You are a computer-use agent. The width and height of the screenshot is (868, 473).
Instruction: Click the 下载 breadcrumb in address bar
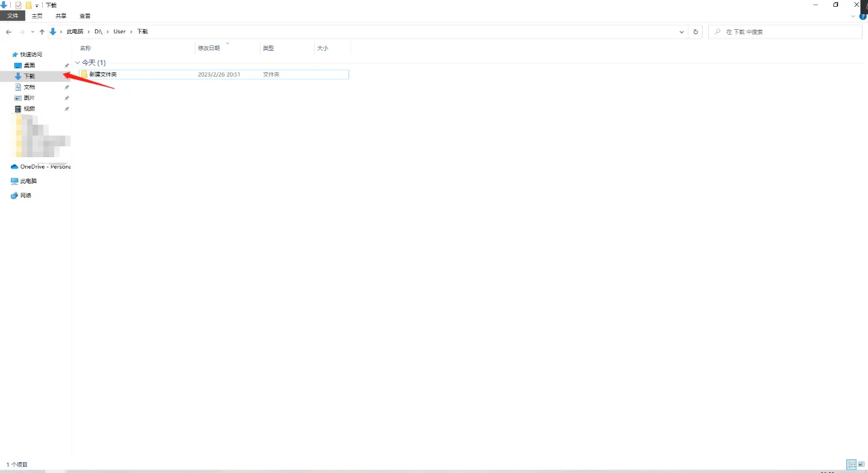click(142, 32)
